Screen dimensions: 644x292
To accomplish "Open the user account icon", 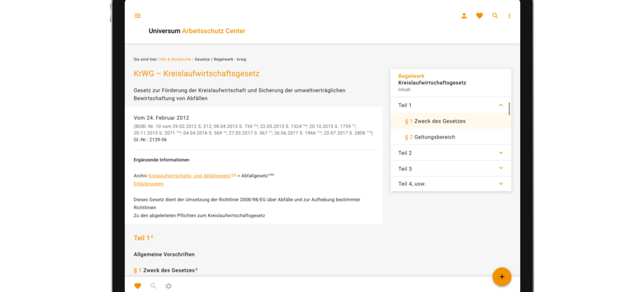I will click(x=464, y=16).
